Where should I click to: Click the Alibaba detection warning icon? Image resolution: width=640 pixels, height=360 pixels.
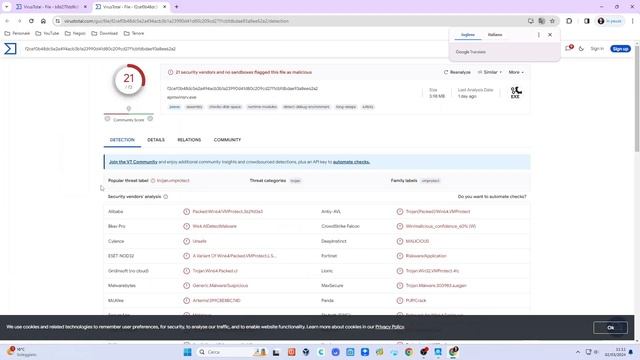(187, 211)
